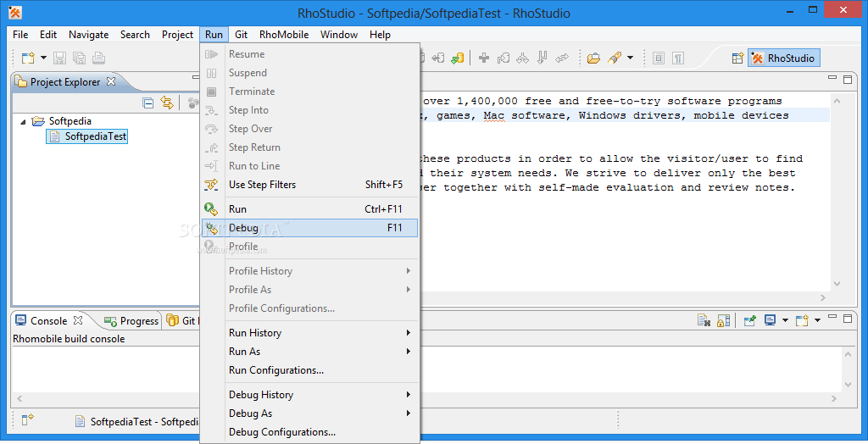Image resolution: width=868 pixels, height=444 pixels.
Task: Click the Search flashlight toolbar icon
Action: tap(614, 58)
